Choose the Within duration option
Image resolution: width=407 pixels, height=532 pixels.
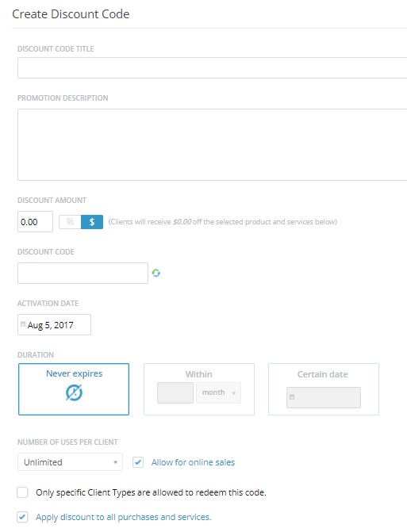(199, 389)
